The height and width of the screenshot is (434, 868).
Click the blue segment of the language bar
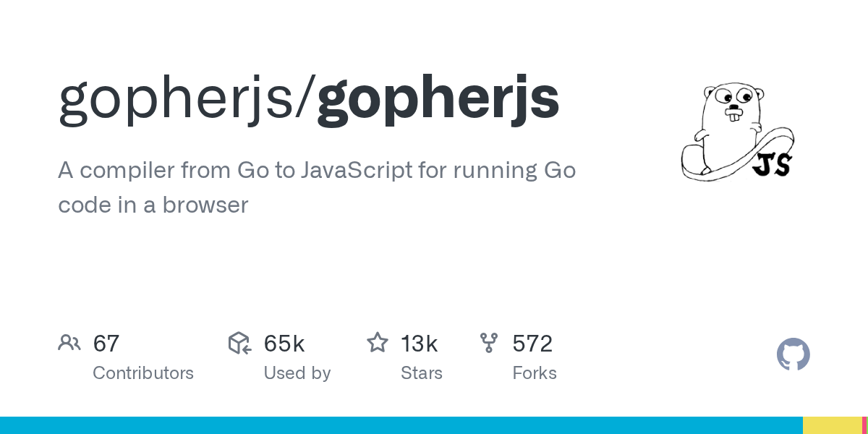401,425
